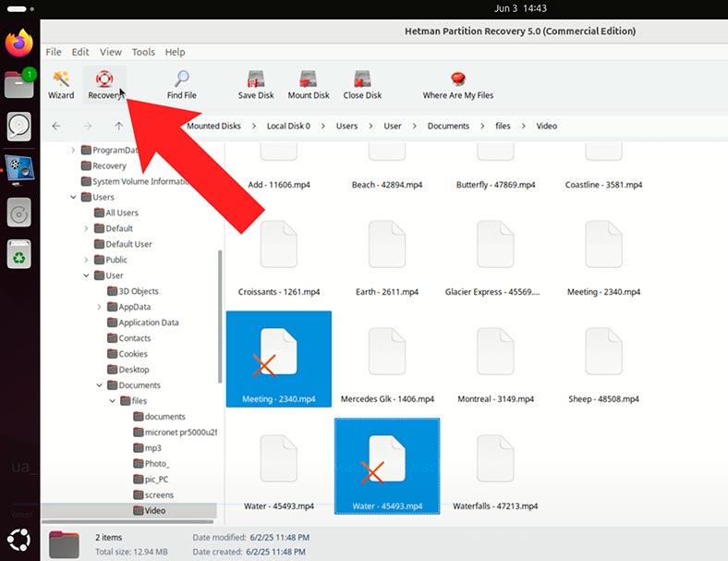Click the Save Disk toolbar icon
This screenshot has height=561, width=728.
(x=256, y=85)
